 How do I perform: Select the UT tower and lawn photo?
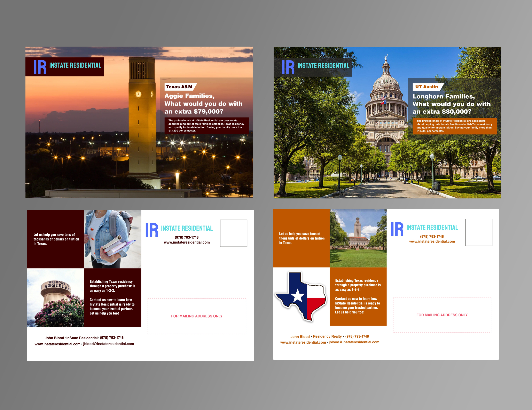pos(358,238)
